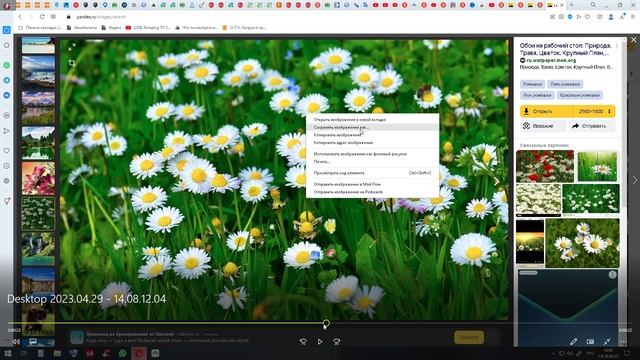Play the video with center play button
Viewport: 640px width, 360px height.
pyautogui.click(x=320, y=342)
